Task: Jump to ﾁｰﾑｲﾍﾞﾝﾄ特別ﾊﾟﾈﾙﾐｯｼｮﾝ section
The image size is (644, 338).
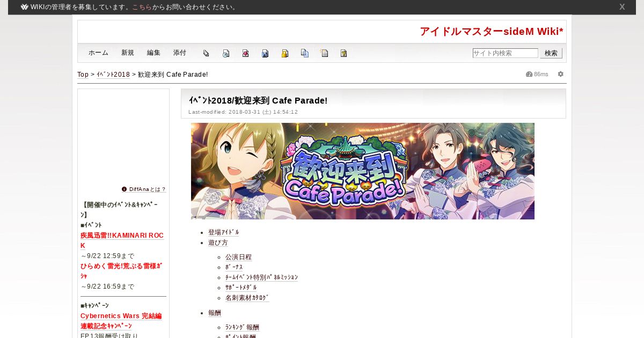Action: [x=261, y=277]
